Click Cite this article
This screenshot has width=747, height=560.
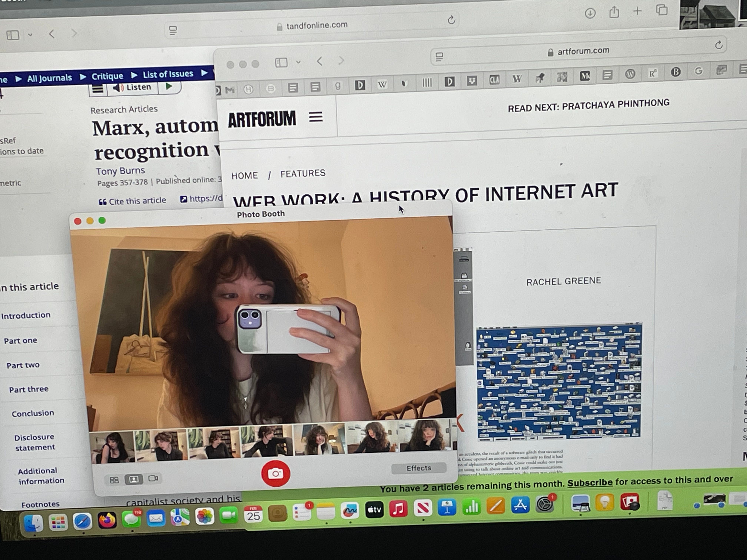tap(132, 201)
